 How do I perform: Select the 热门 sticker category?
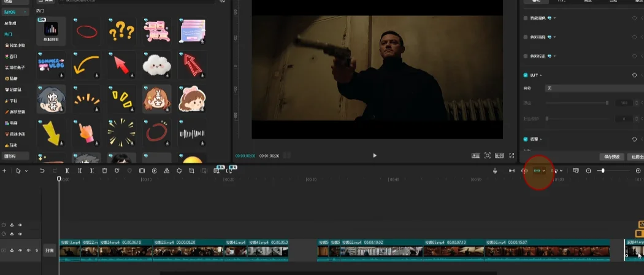point(8,34)
